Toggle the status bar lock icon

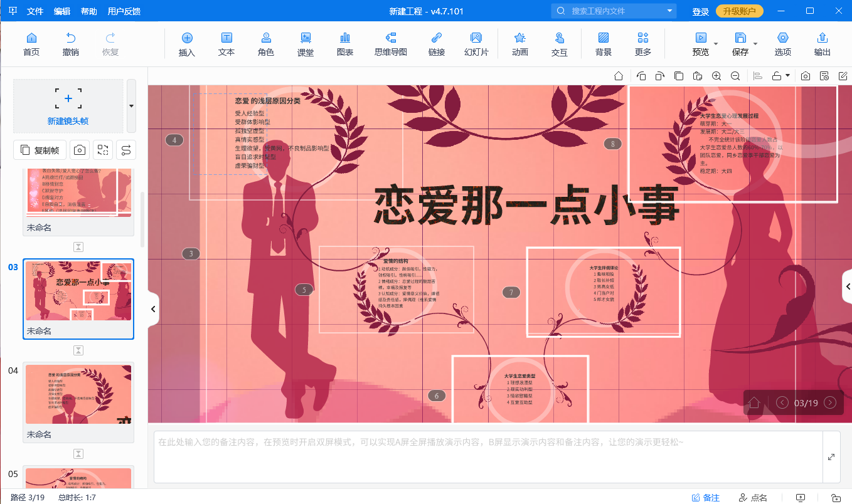click(836, 498)
